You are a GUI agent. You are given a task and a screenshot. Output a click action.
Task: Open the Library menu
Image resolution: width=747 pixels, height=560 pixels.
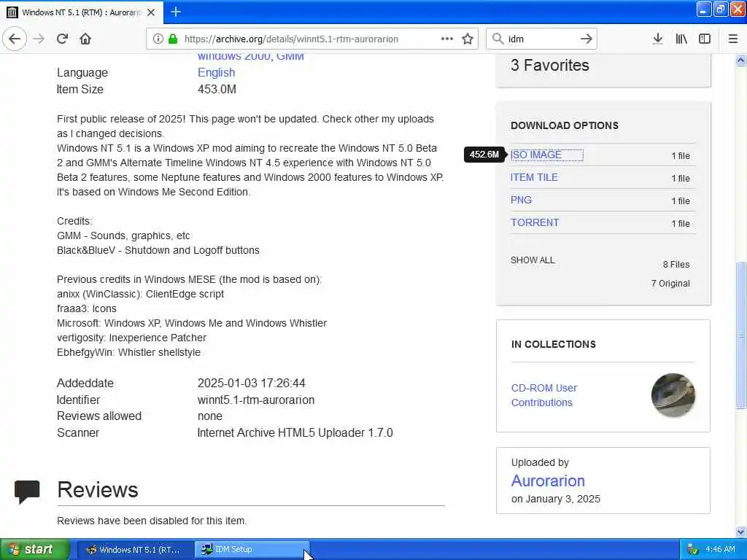point(681,39)
